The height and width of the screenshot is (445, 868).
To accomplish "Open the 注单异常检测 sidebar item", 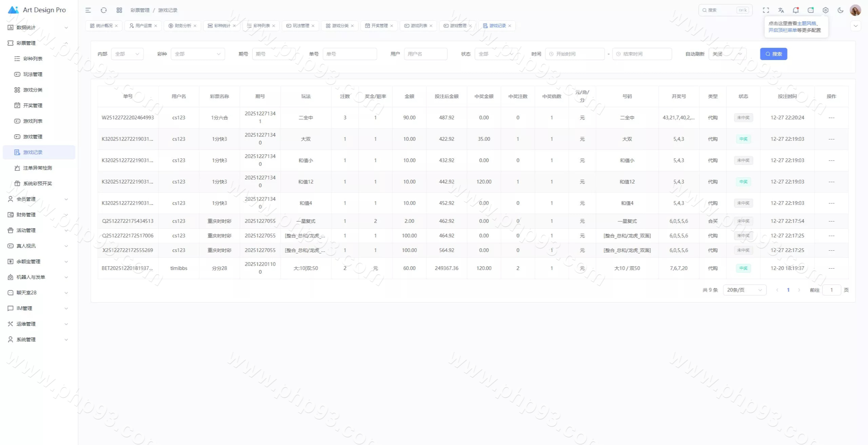I will [x=37, y=168].
